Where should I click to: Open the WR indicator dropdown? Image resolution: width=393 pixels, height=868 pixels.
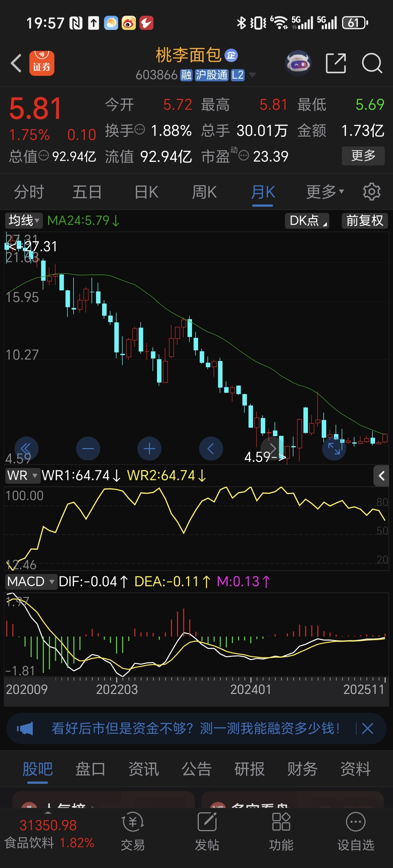22,475
